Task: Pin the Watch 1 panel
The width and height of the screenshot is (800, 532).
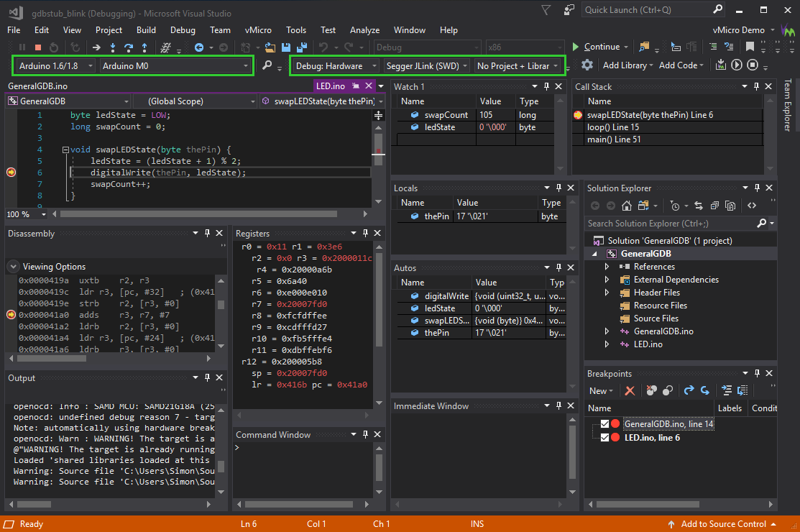Action: [x=546, y=86]
